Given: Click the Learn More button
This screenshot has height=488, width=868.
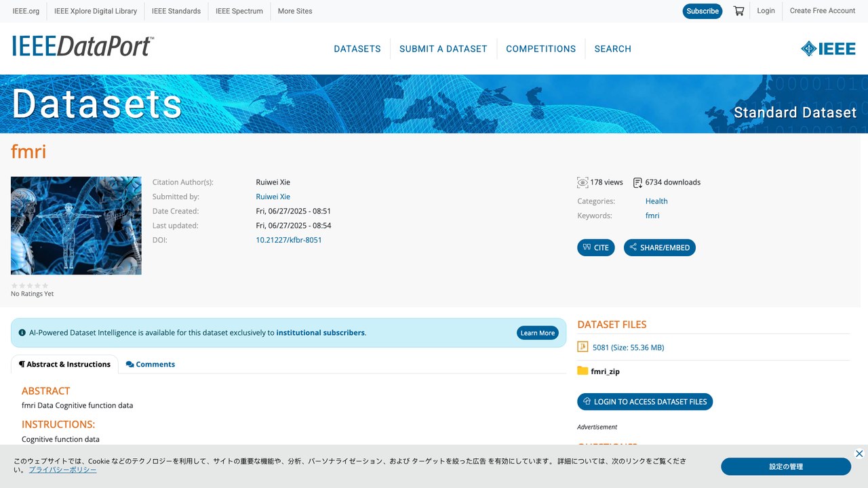Looking at the screenshot, I should click(x=538, y=333).
